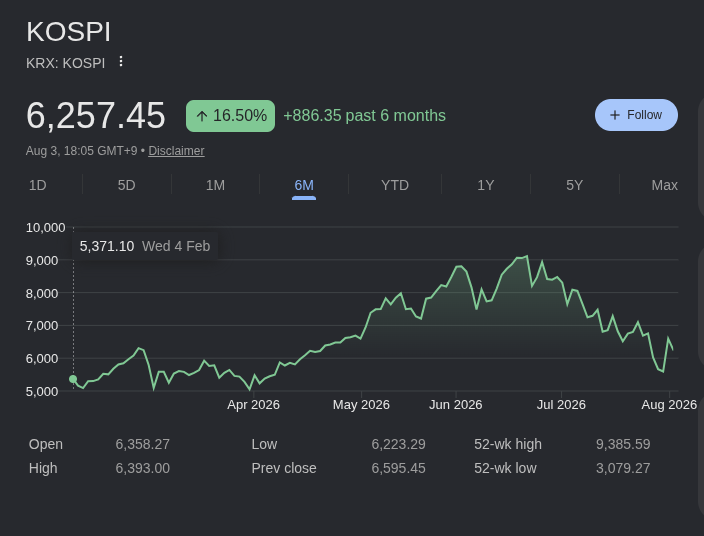This screenshot has width=704, height=536.
Task: Click the Prev close value 6,595.45
Action: click(398, 468)
